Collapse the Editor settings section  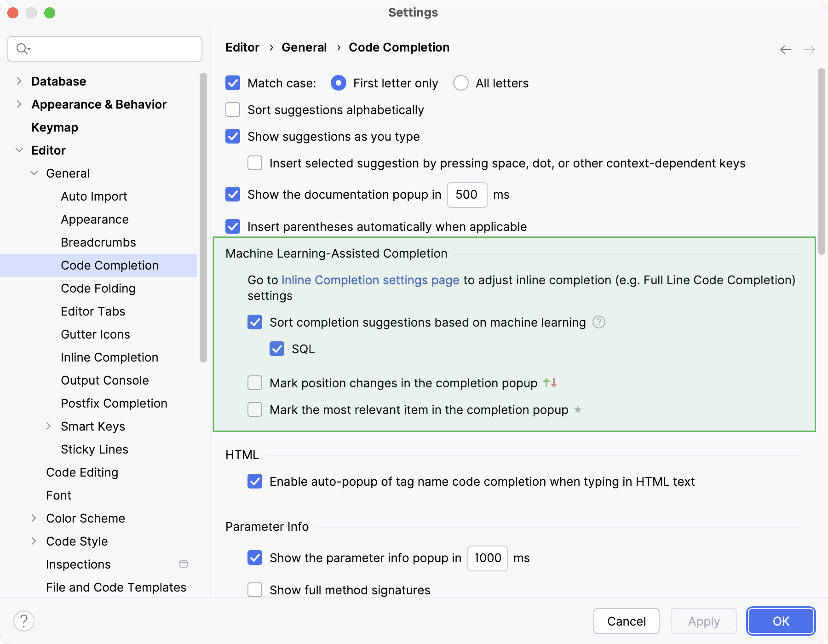pos(19,150)
